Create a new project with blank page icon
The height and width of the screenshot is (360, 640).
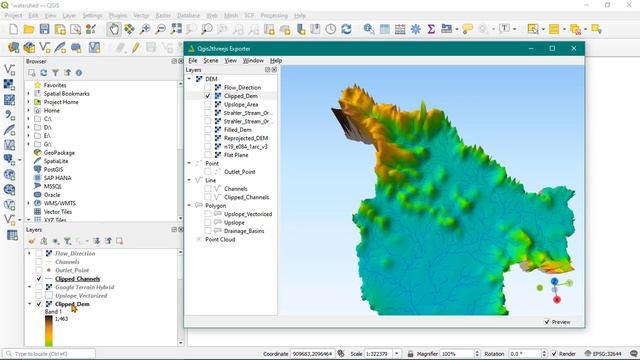[x=13, y=29]
